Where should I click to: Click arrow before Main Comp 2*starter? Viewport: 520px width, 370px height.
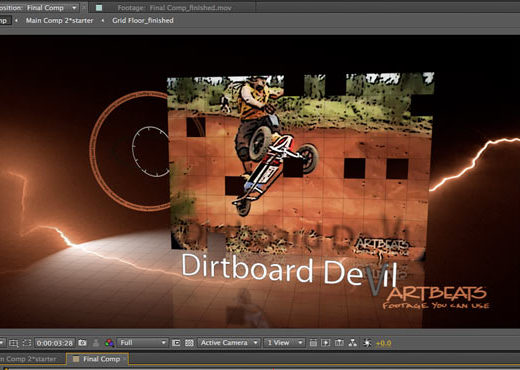point(16,21)
